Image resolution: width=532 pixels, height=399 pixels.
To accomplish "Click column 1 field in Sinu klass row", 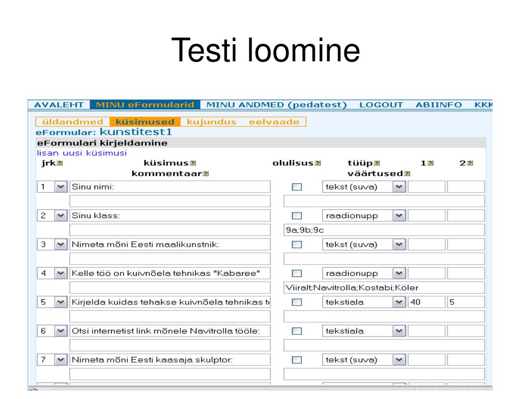I will pyautogui.click(x=427, y=216).
